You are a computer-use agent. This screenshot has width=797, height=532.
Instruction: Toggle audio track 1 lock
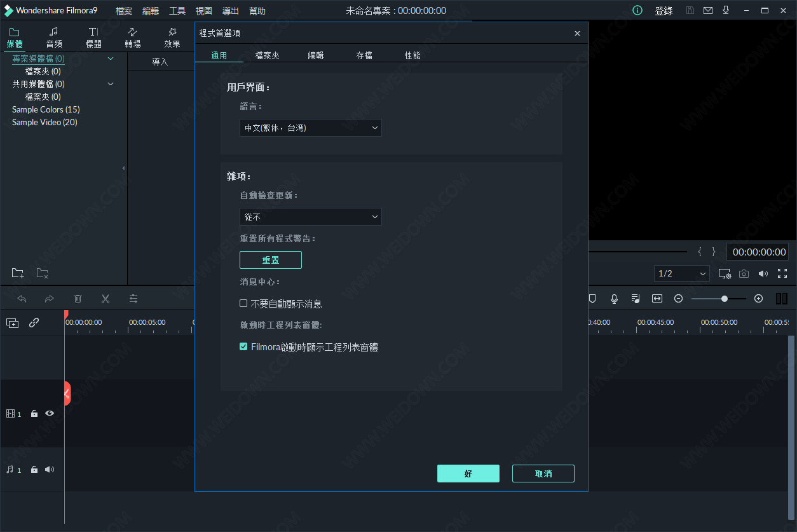coord(34,470)
